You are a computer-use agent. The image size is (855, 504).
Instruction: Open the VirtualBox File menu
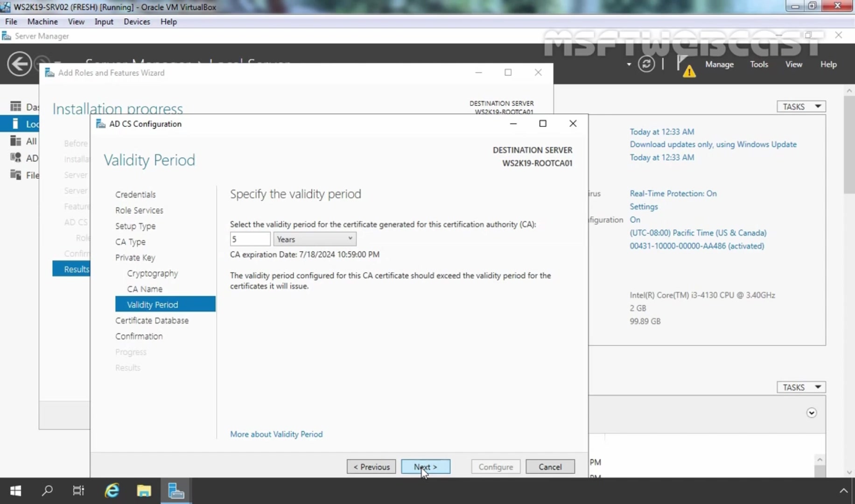click(11, 21)
